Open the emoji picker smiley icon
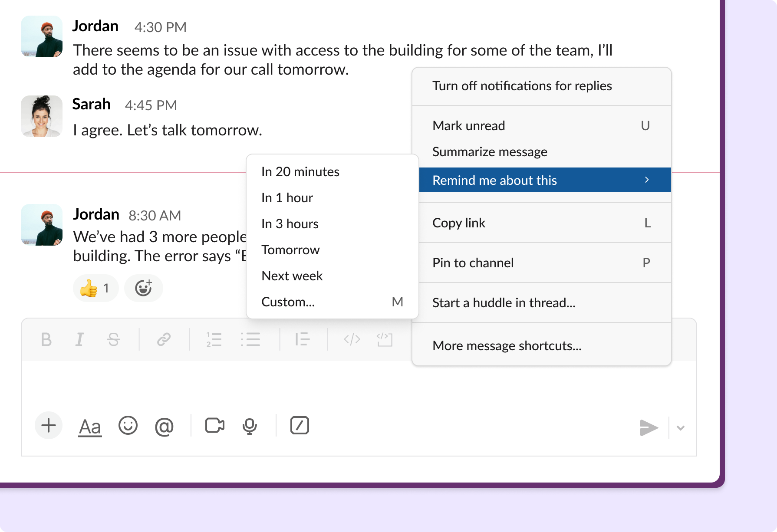Viewport: 777px width, 532px height. point(128,426)
